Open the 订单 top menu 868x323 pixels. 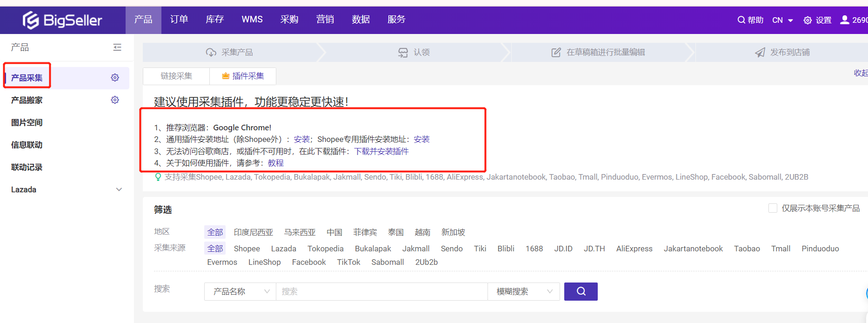(x=179, y=20)
